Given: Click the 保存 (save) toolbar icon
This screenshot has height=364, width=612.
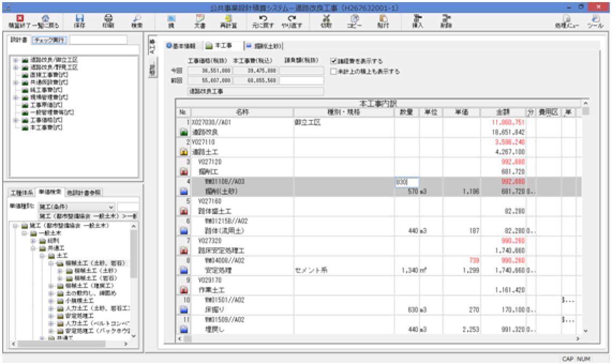Looking at the screenshot, I should (x=80, y=20).
